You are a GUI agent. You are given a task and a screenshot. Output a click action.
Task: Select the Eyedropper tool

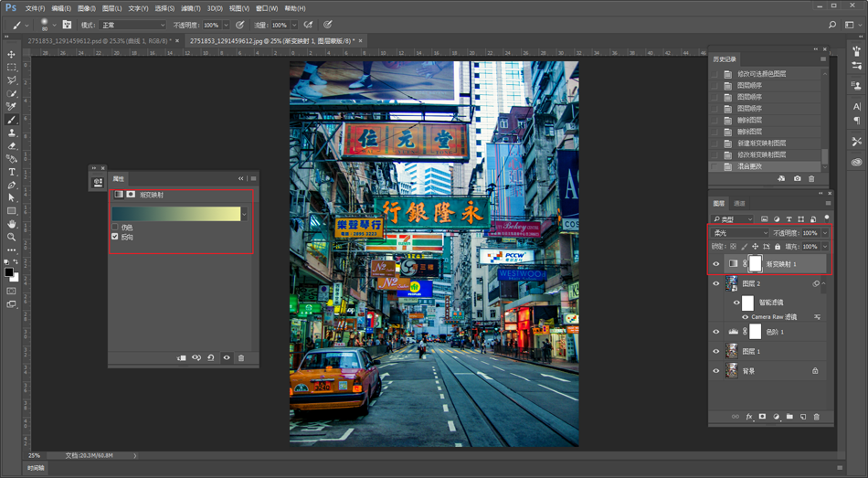coord(11,106)
